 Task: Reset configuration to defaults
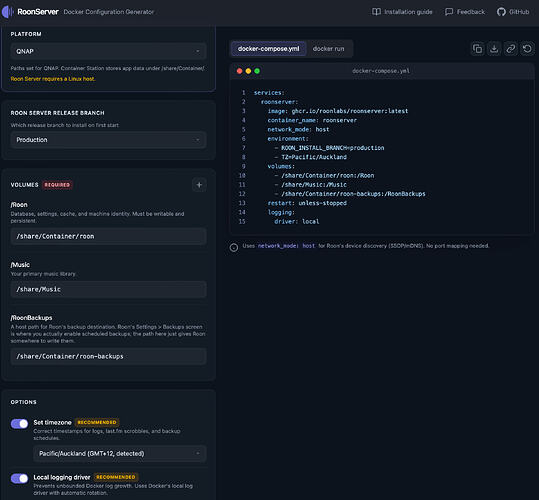click(527, 49)
